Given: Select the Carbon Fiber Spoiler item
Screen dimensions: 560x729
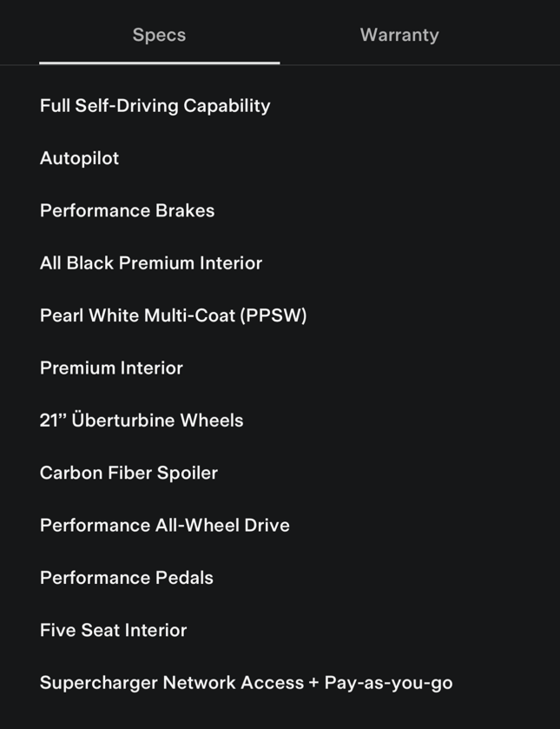Looking at the screenshot, I should 128,474.
